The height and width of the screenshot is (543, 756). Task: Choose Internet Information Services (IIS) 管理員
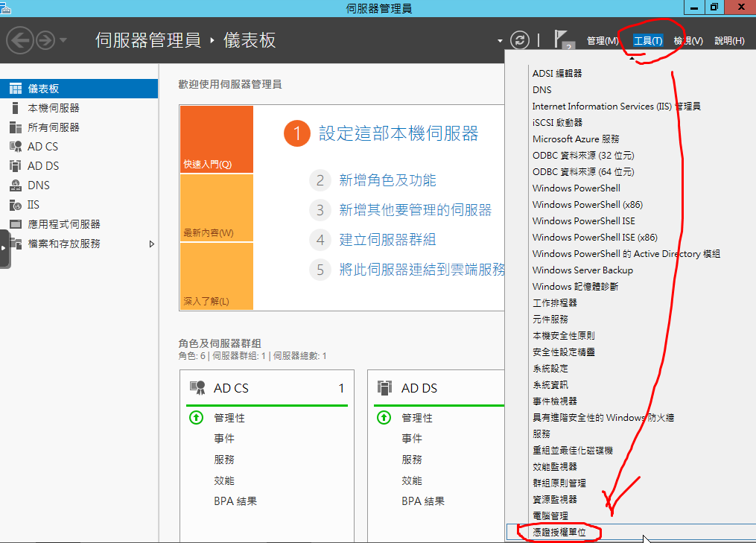click(616, 106)
